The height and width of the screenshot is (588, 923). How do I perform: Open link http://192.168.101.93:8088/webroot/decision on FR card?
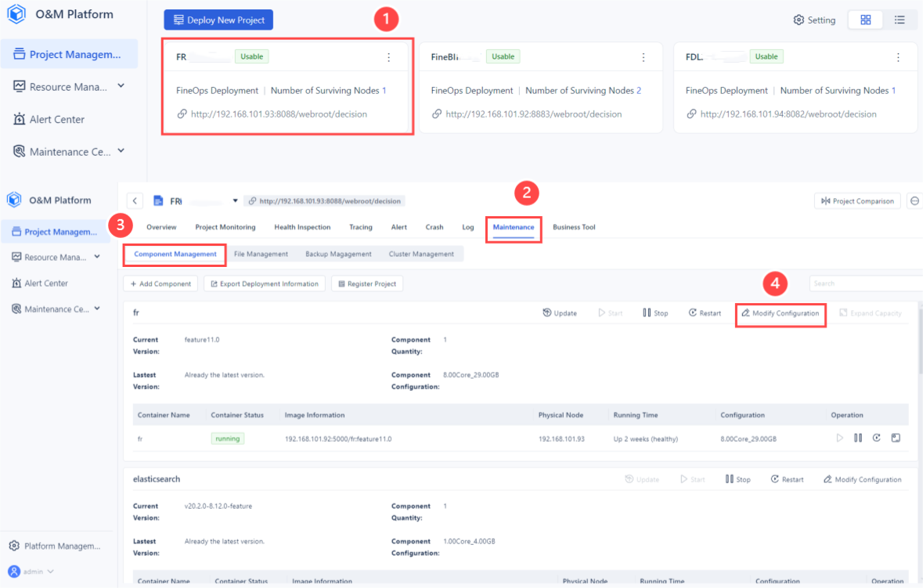coord(279,114)
